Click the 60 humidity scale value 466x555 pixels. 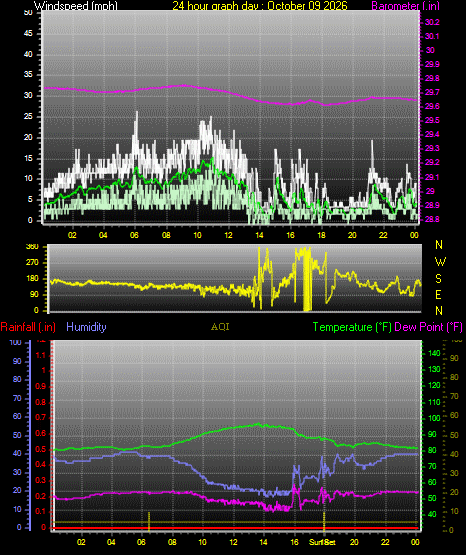[x=17, y=417]
